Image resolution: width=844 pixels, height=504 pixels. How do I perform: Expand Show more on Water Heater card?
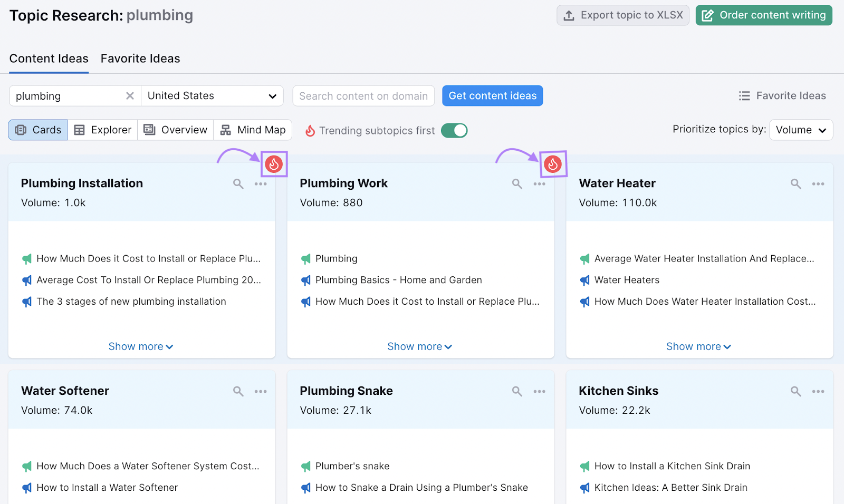click(698, 346)
